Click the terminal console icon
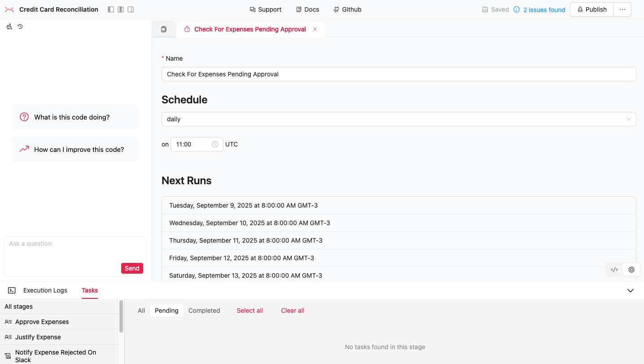Viewport: 644px width, 364px height. coord(12,290)
